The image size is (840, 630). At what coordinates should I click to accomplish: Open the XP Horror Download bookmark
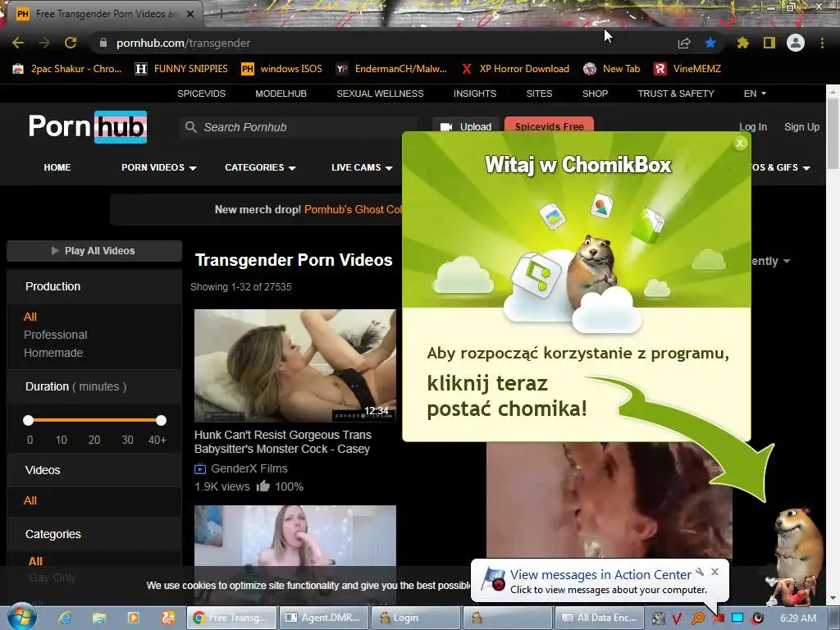515,69
